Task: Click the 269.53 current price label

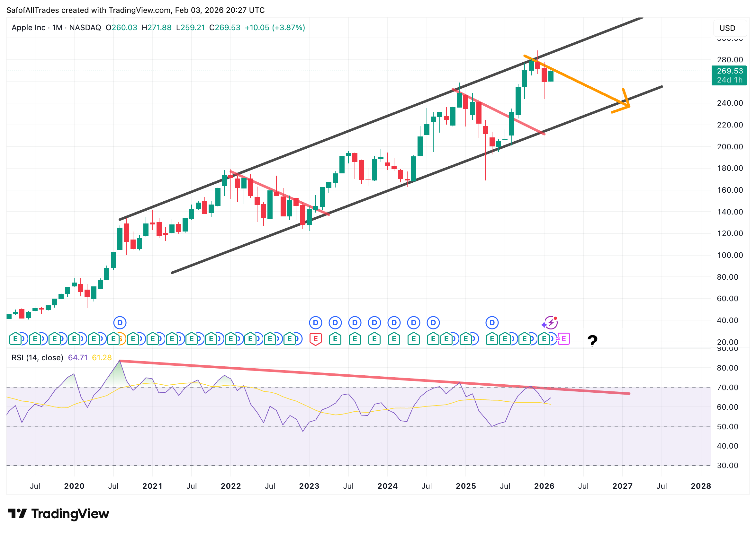Action: point(730,71)
